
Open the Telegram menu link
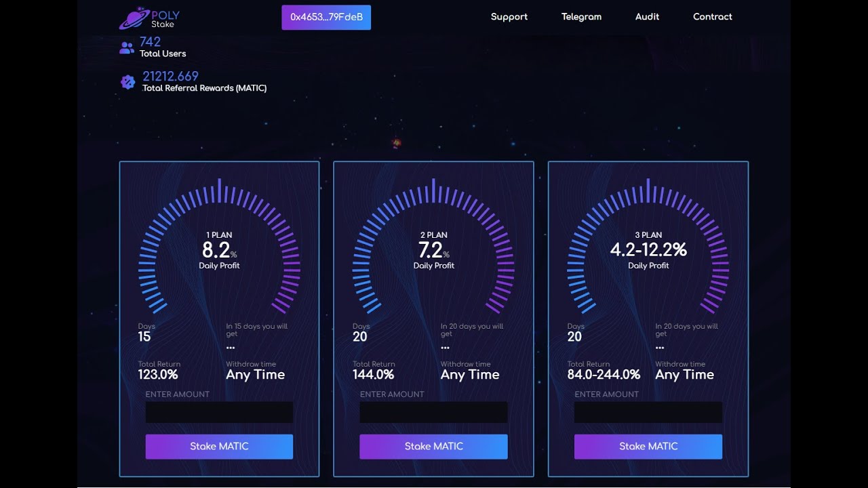[581, 17]
